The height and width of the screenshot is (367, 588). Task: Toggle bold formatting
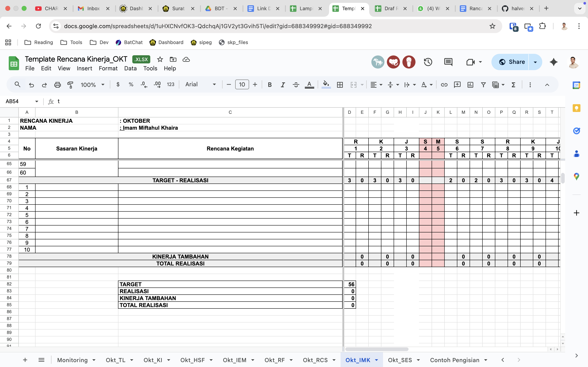[x=269, y=85]
